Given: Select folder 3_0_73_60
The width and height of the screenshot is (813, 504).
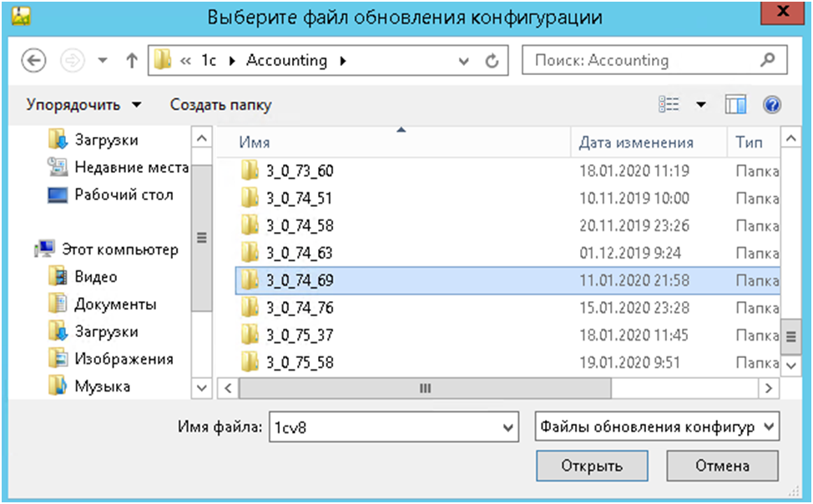Looking at the screenshot, I should point(508,170).
